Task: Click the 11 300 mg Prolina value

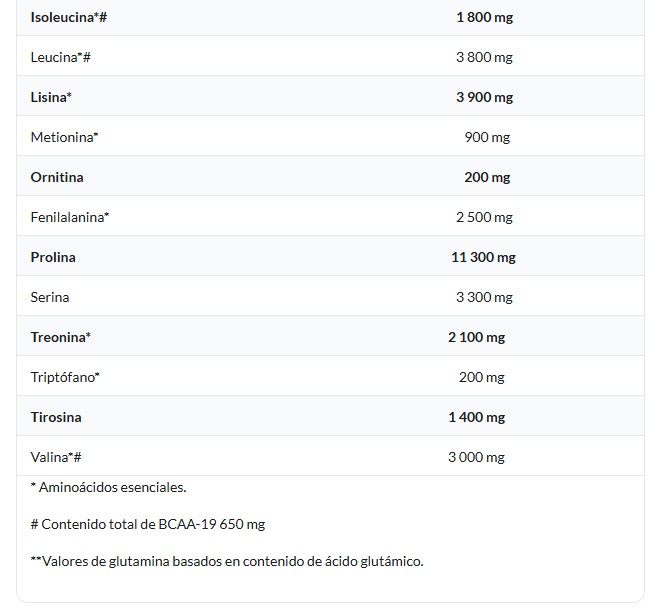Action: (483, 257)
